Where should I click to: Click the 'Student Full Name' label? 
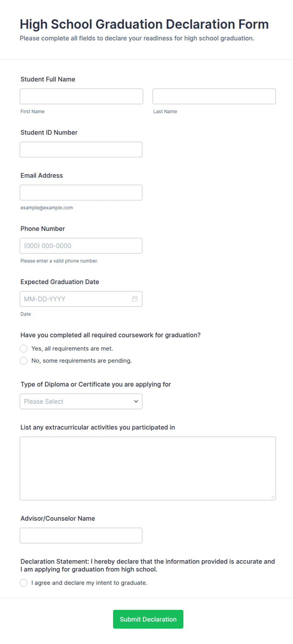point(48,79)
